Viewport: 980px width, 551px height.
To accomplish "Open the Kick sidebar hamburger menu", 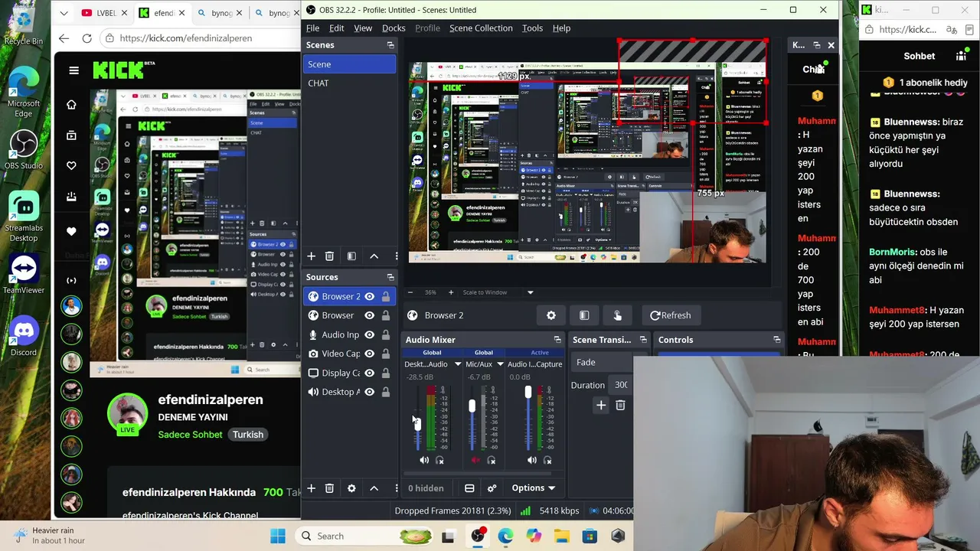I will 73,70.
